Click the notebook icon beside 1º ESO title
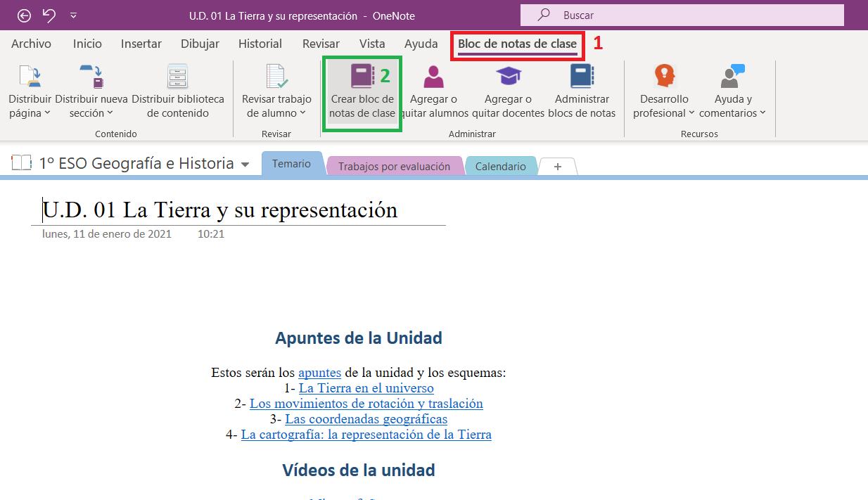 click(x=22, y=163)
